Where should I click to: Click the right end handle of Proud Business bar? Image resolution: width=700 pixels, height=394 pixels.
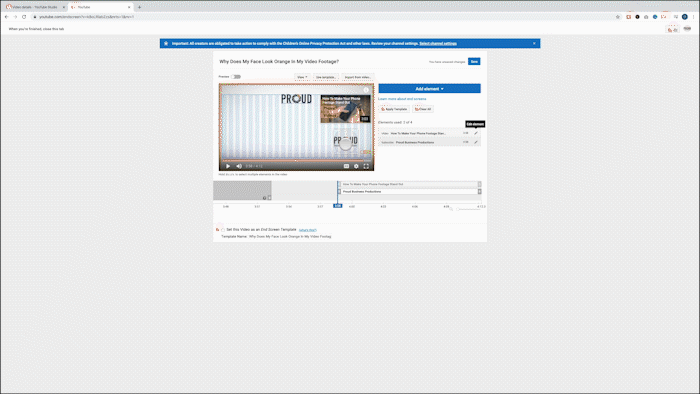pyautogui.click(x=479, y=191)
